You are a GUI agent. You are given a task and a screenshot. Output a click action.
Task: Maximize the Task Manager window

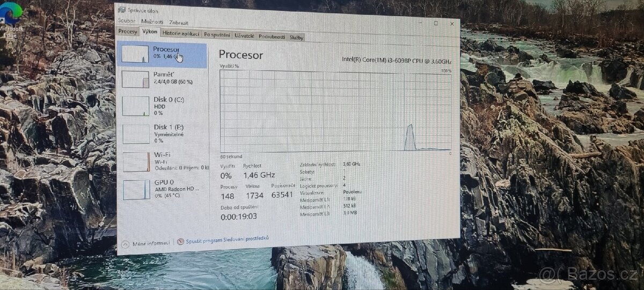pyautogui.click(x=436, y=23)
